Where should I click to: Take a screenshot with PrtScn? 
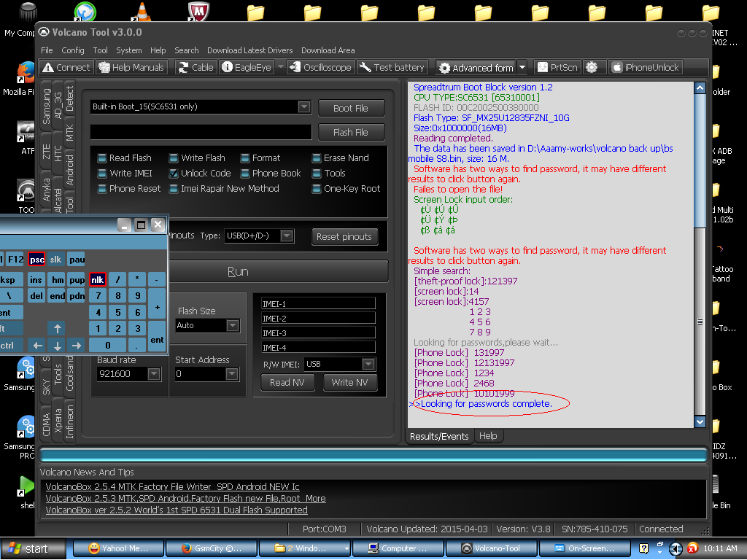click(x=557, y=67)
